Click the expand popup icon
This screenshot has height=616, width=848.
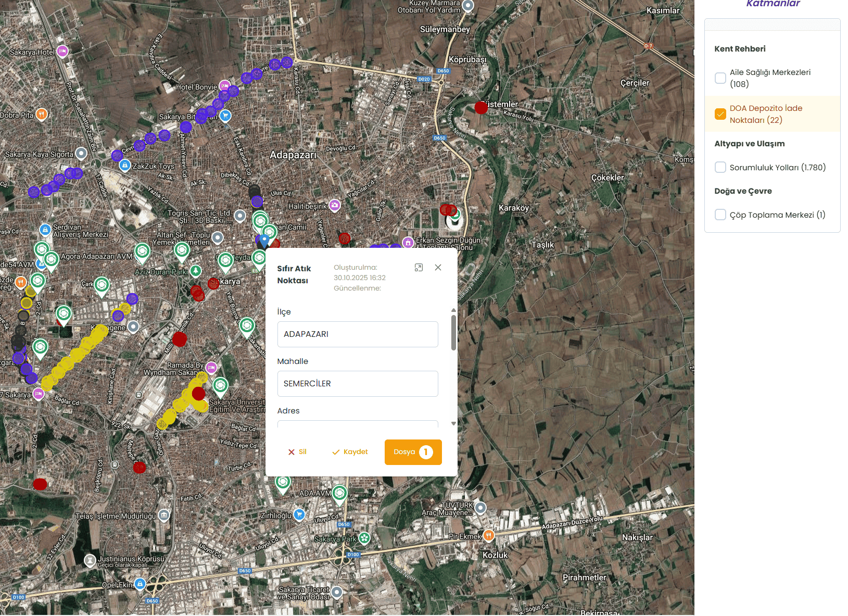tap(419, 268)
